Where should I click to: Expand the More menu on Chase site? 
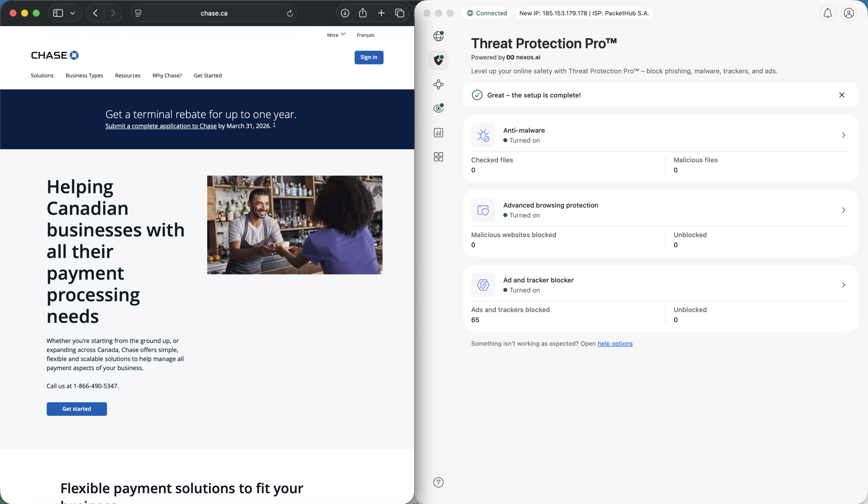click(x=336, y=35)
